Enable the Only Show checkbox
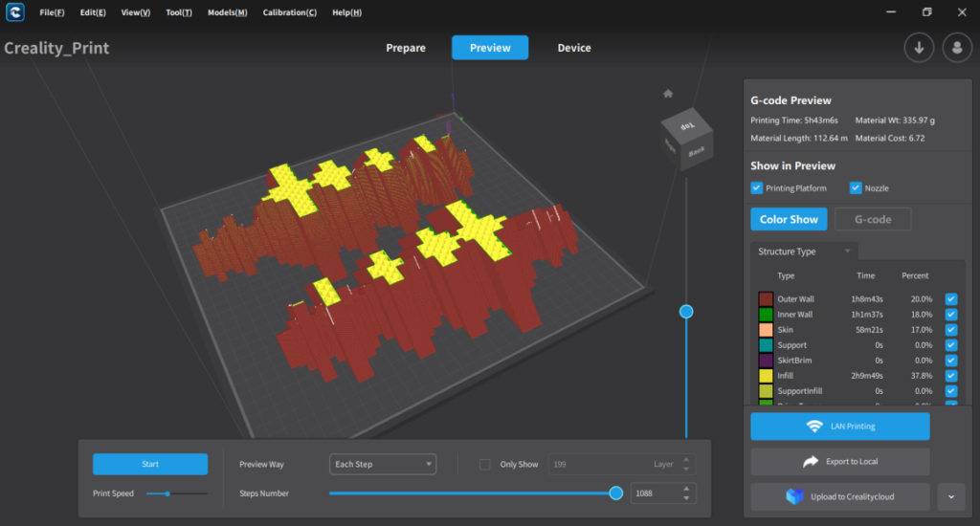The height and width of the screenshot is (526, 980). click(484, 464)
